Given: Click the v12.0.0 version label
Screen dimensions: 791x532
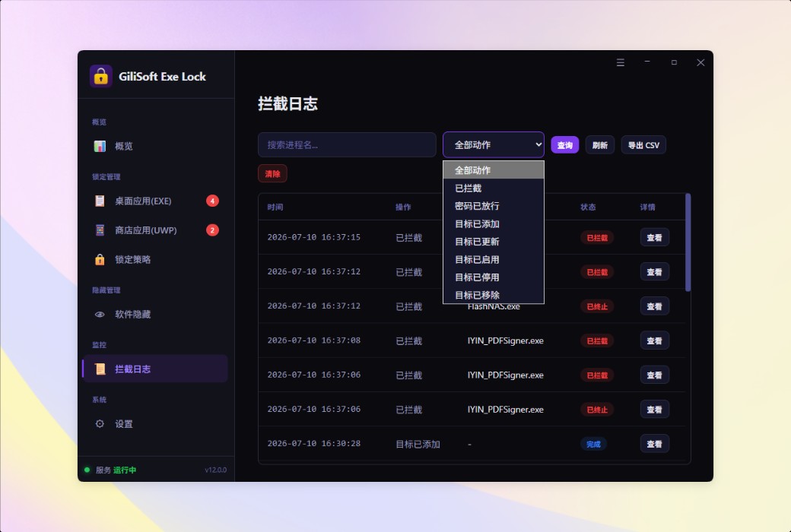Looking at the screenshot, I should pos(215,470).
